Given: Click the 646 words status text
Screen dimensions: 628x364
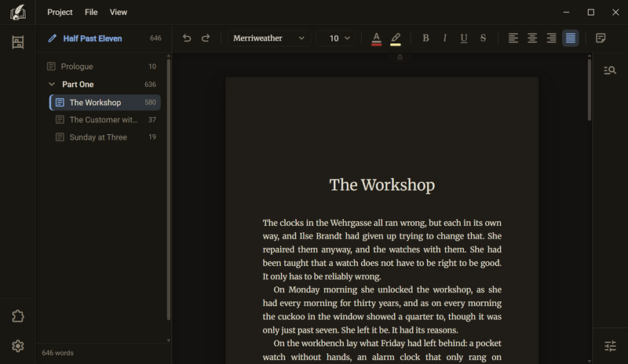Looking at the screenshot, I should point(57,353).
